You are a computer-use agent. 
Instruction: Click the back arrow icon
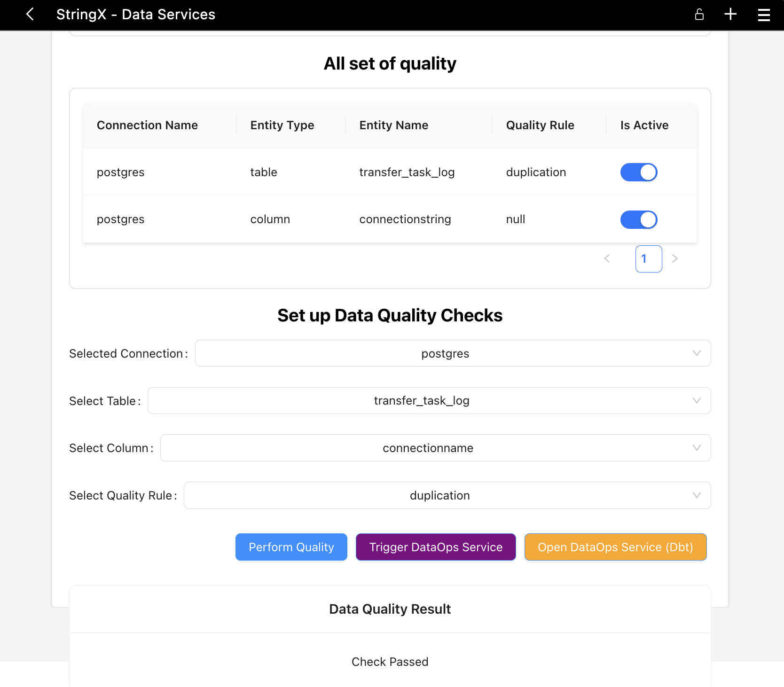[30, 14]
